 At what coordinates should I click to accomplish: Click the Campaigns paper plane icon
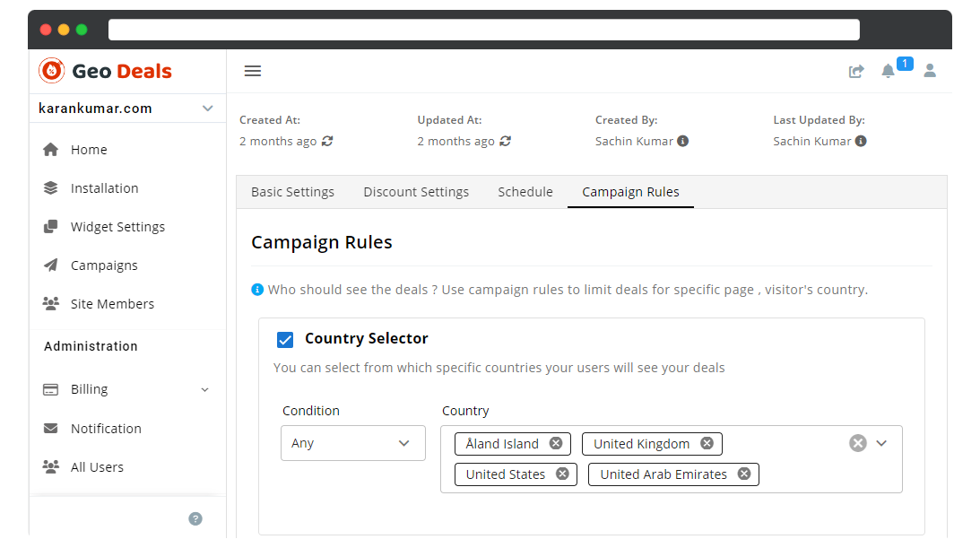pos(50,265)
